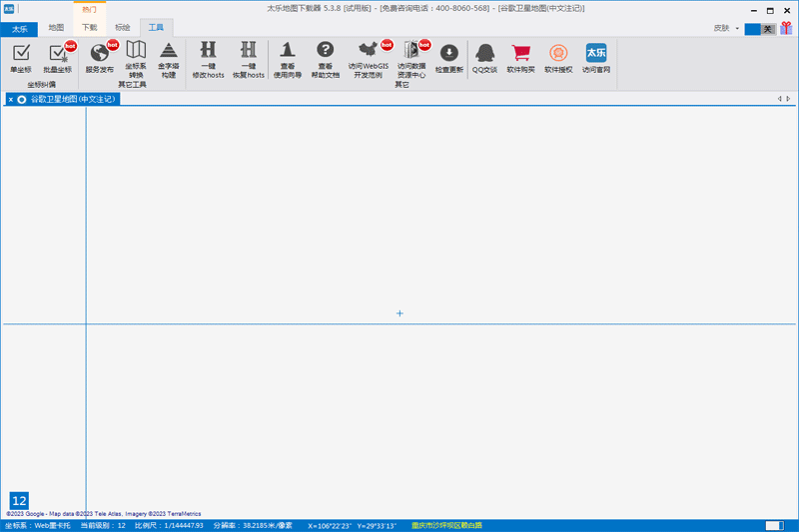Click the gift box icon top right
Image resolution: width=799 pixels, height=532 pixels.
click(786, 28)
